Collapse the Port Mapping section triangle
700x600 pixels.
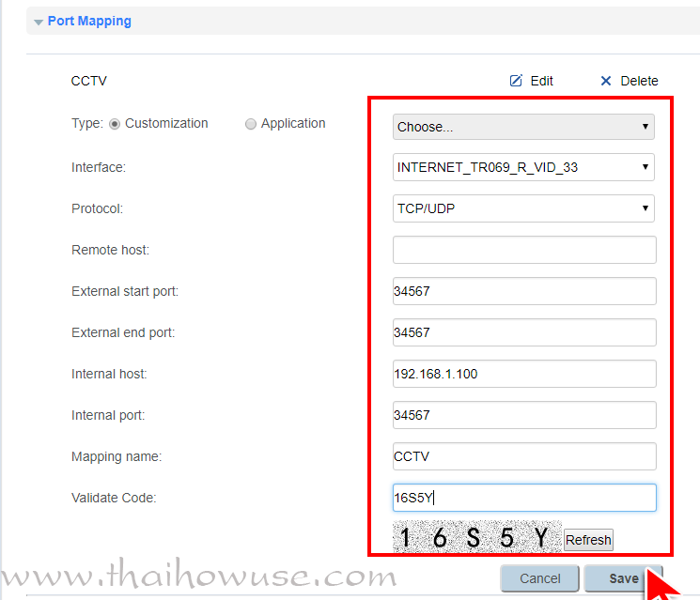[x=39, y=22]
